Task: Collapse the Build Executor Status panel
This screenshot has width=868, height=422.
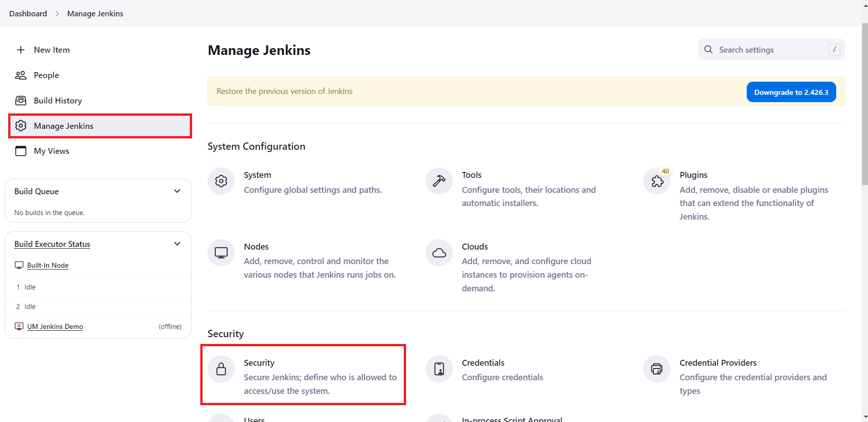Action: coord(177,244)
